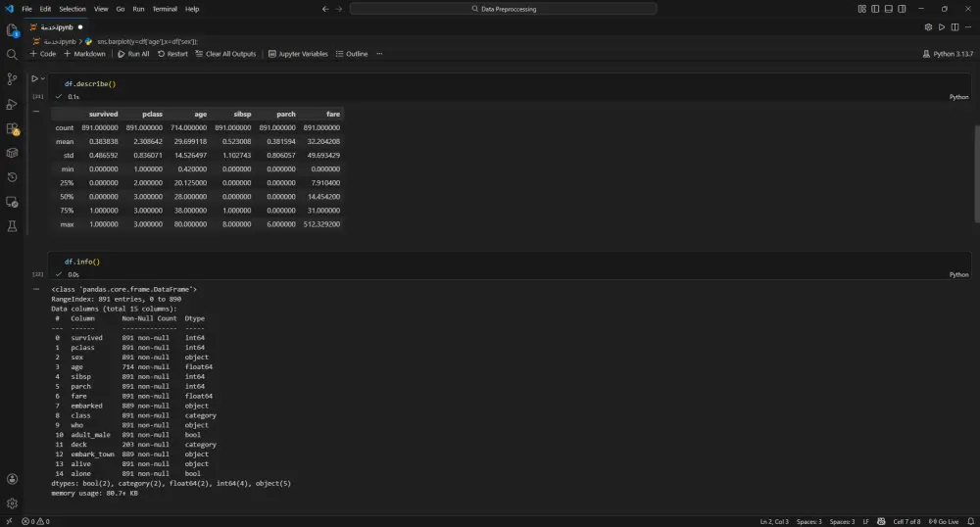Add a new Code cell
Screen dimensions: 980x527
43,54
